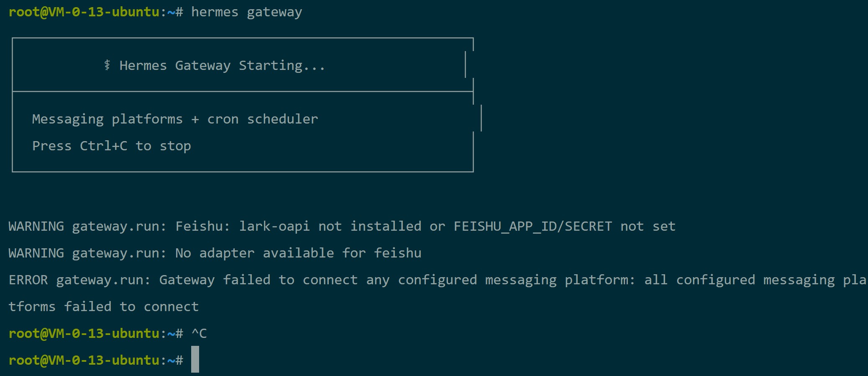868x376 pixels.
Task: Click the last root@VM-0-13-ubuntu prompt
Action: coord(96,361)
